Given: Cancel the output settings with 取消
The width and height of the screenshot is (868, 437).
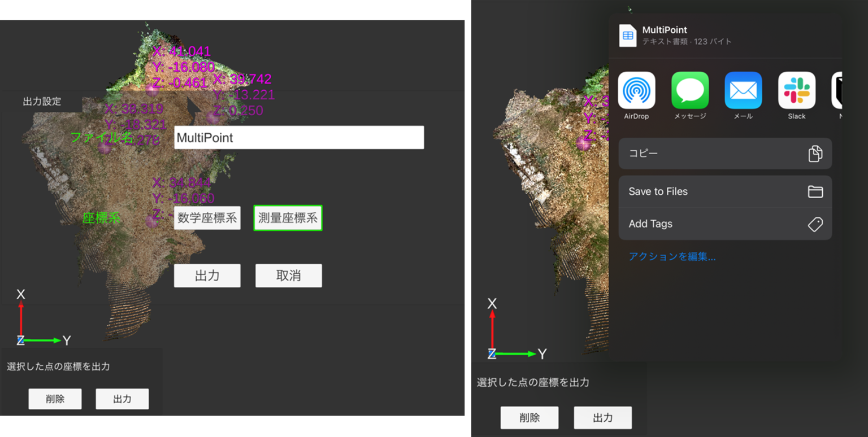Looking at the screenshot, I should [288, 276].
